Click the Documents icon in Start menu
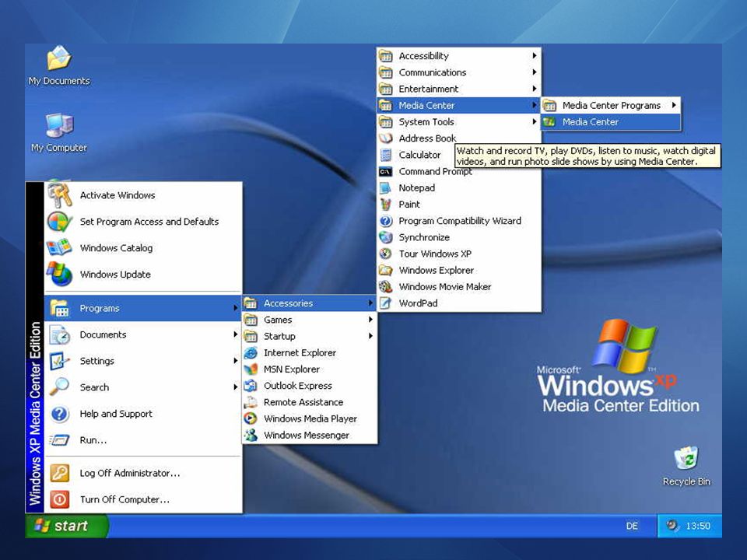 click(60, 334)
